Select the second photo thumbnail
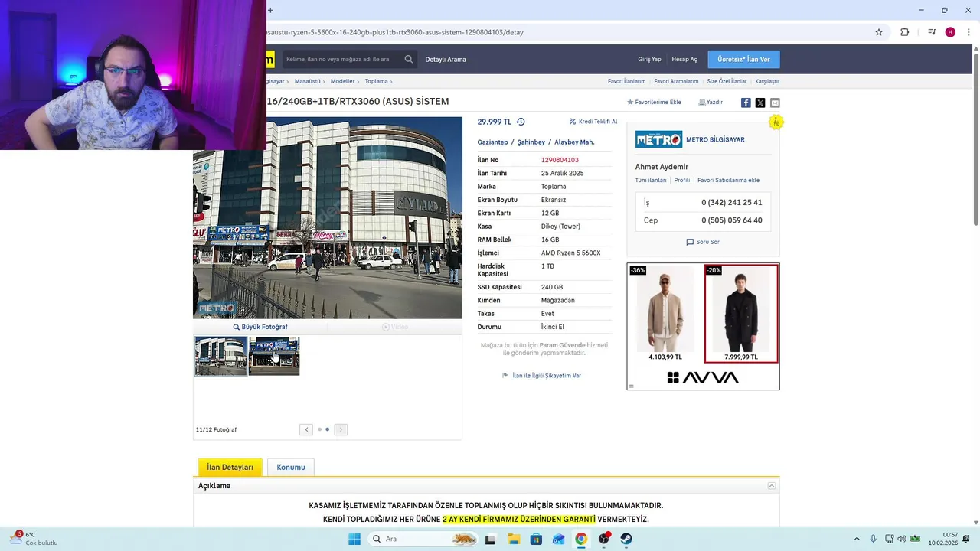 274,356
